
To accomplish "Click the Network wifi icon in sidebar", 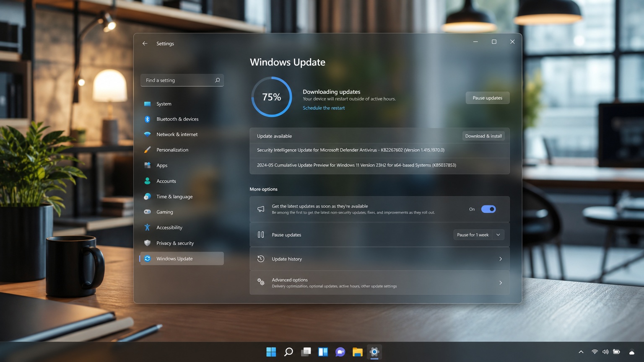I will pyautogui.click(x=147, y=134).
